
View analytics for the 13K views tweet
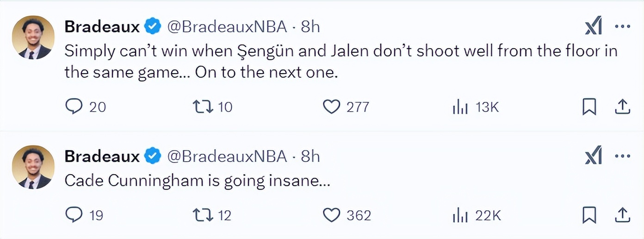coord(460,107)
